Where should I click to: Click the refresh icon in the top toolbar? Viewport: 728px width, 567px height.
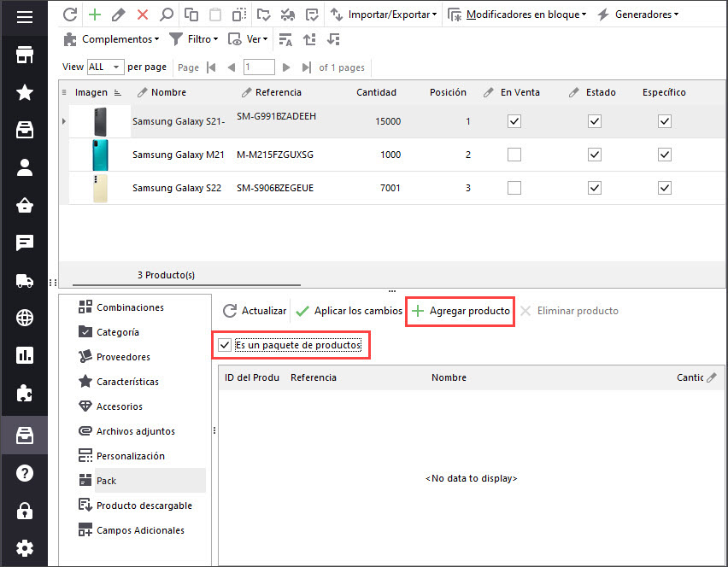tap(70, 15)
